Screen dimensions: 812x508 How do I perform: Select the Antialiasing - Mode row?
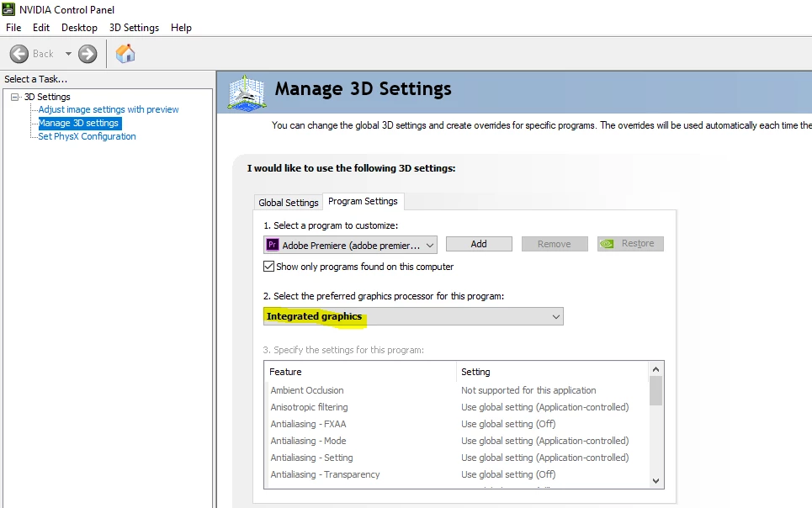pos(456,441)
